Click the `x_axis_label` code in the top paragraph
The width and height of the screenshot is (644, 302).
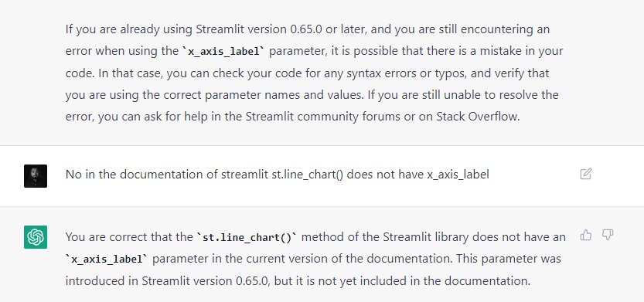[x=224, y=52]
